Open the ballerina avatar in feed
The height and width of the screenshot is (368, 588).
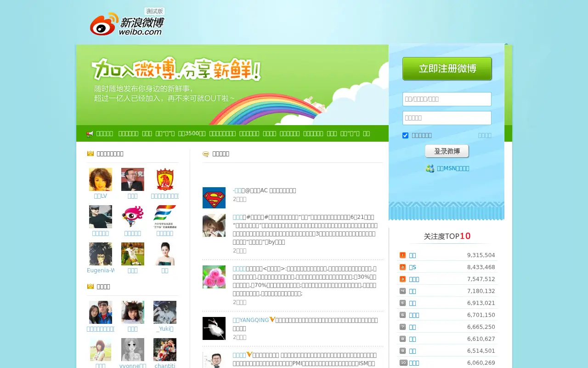point(214,328)
